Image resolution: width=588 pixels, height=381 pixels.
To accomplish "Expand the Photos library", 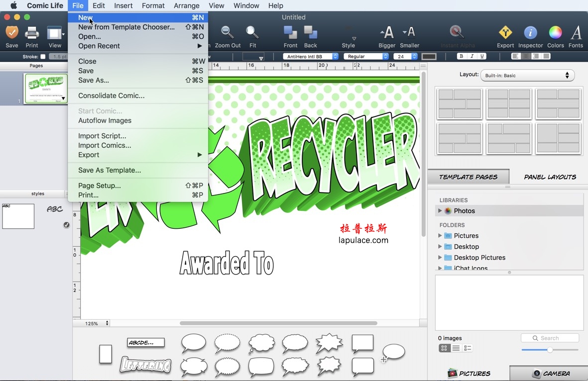I will point(440,210).
